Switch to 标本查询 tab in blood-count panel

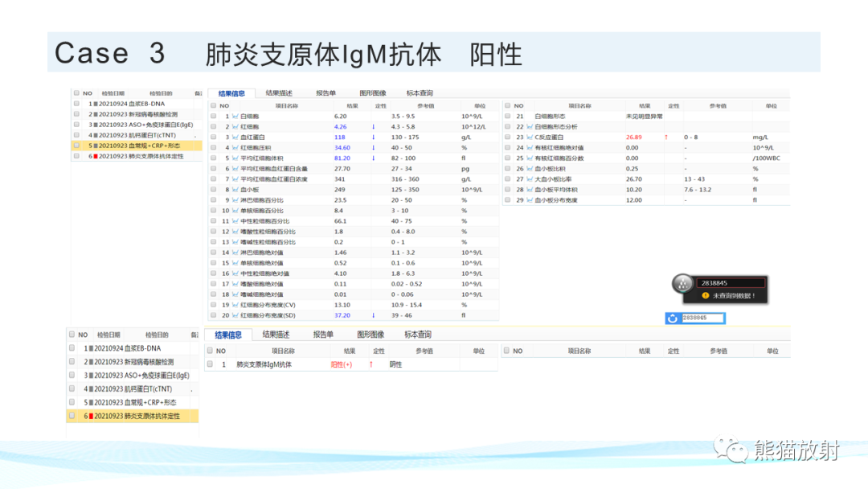click(420, 93)
